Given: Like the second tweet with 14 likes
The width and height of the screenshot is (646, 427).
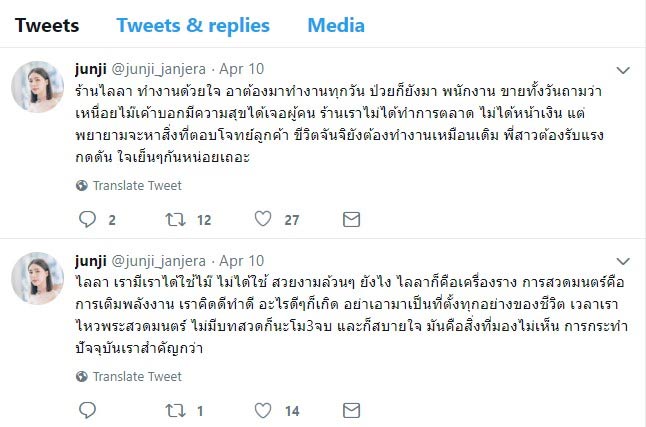Looking at the screenshot, I should coord(264,409).
